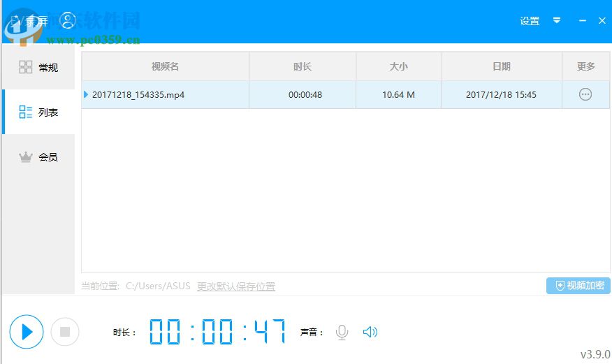Image resolution: width=612 pixels, height=364 pixels.
Task: Click the play triangle beside 20171218_154335.mp4
Action: point(86,94)
